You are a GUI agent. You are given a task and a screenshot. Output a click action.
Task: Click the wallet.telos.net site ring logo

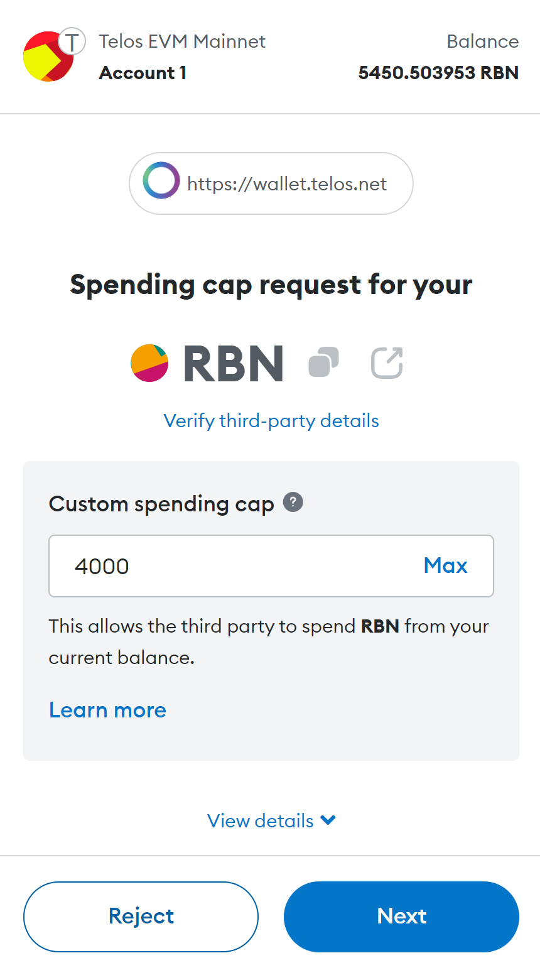click(x=161, y=181)
